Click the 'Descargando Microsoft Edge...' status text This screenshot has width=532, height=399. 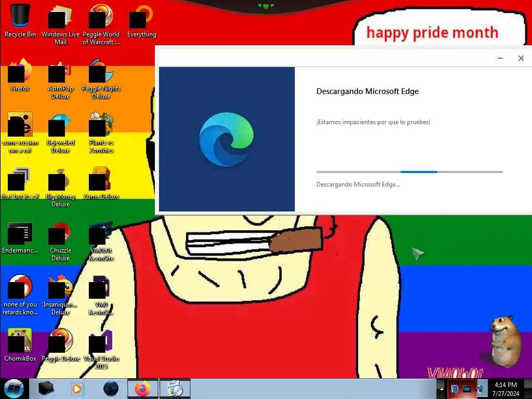pyautogui.click(x=358, y=184)
